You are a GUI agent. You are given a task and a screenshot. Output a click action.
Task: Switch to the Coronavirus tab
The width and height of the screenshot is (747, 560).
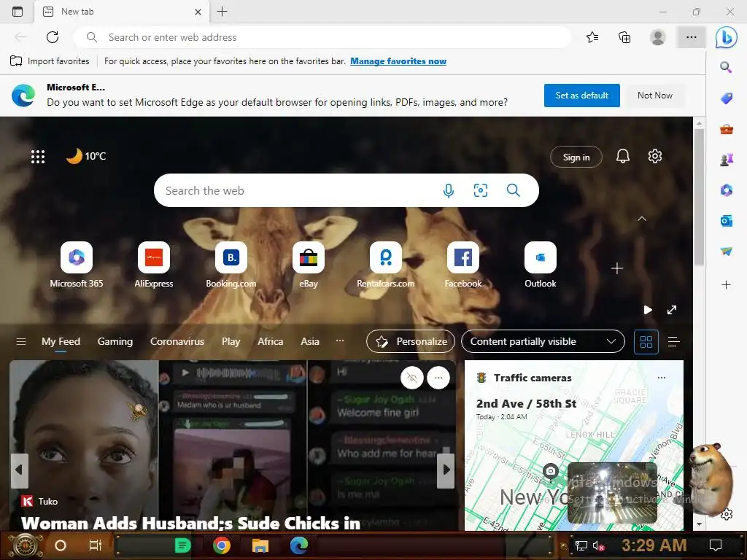click(177, 341)
